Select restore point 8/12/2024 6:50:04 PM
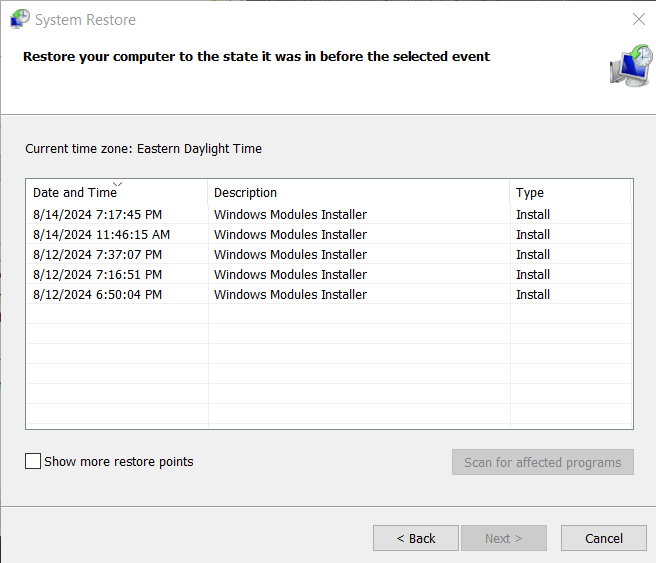 click(x=329, y=294)
